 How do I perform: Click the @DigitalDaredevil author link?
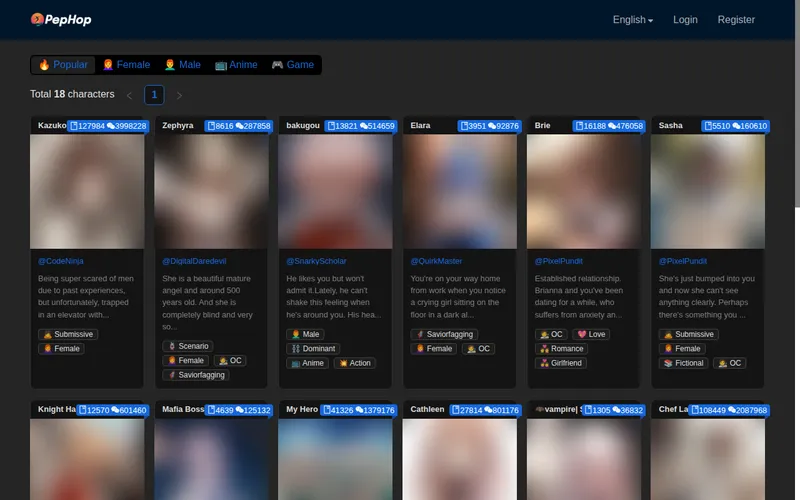coord(194,261)
